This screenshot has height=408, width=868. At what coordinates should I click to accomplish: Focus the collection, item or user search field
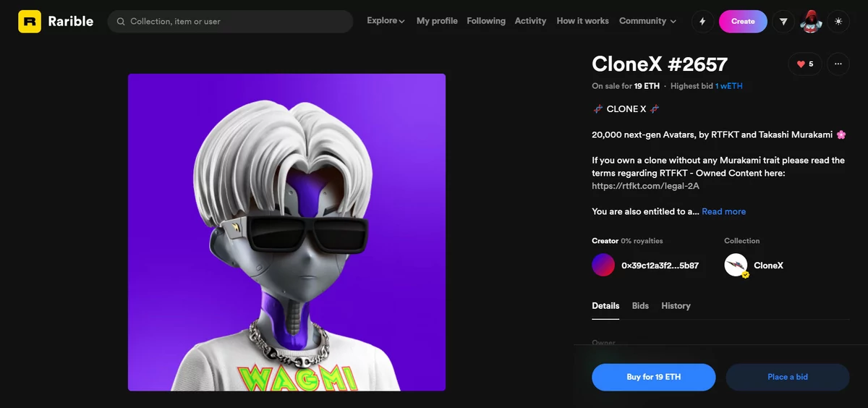coord(230,22)
